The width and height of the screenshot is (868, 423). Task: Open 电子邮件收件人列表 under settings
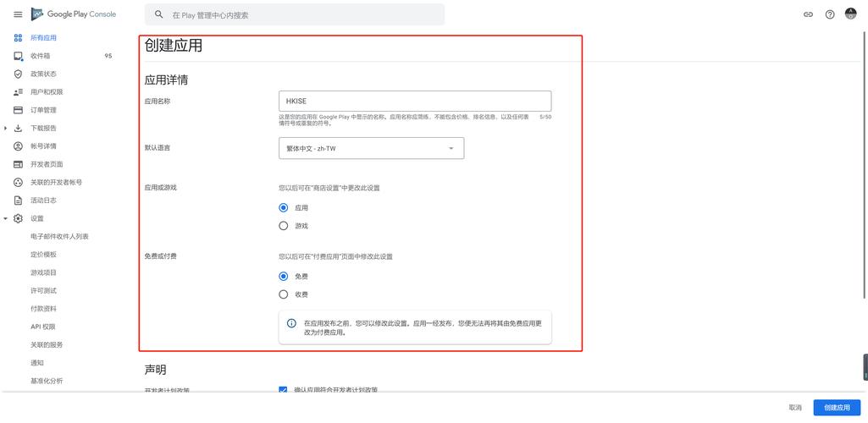(x=59, y=237)
